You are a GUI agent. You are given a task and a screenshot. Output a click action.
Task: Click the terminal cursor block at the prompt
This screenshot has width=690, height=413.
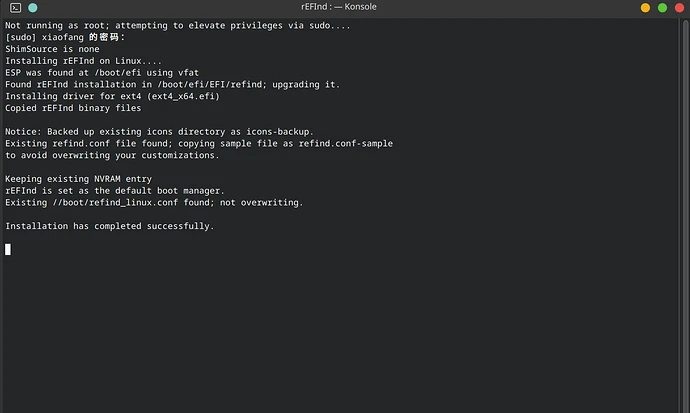tap(8, 249)
